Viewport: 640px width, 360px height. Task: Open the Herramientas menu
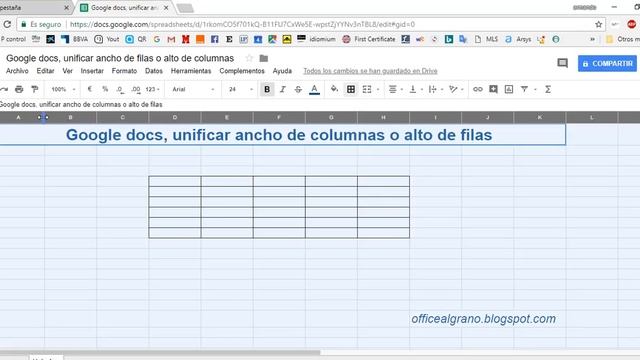click(191, 71)
